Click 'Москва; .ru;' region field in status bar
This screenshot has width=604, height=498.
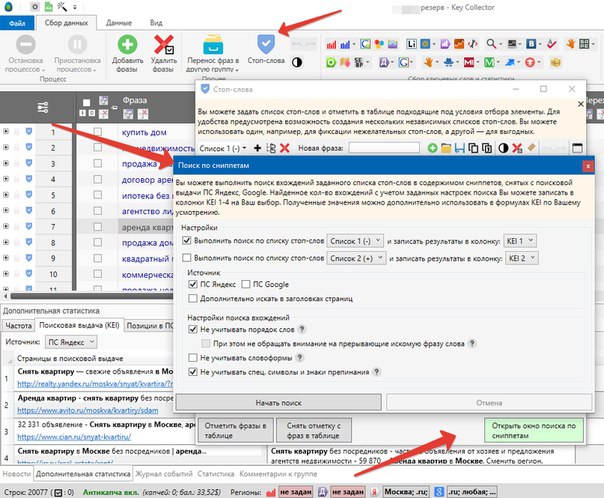(x=406, y=492)
